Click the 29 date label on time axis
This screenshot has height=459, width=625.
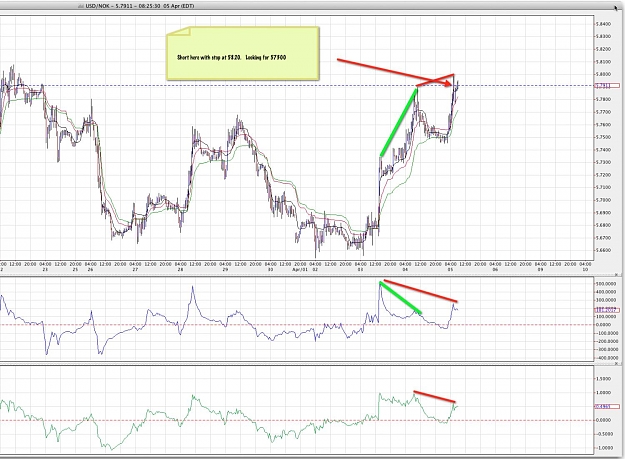pyautogui.click(x=225, y=269)
